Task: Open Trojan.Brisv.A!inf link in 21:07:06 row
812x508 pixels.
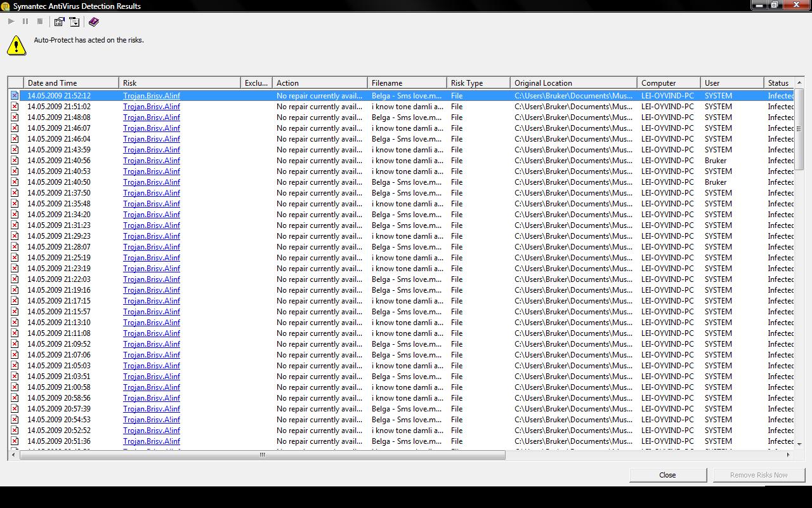Action: pos(152,355)
